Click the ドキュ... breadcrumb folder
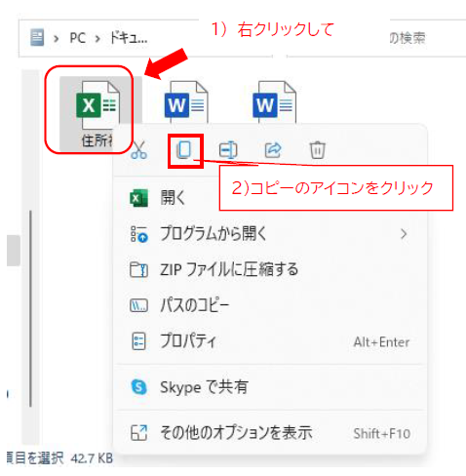 [x=129, y=38]
